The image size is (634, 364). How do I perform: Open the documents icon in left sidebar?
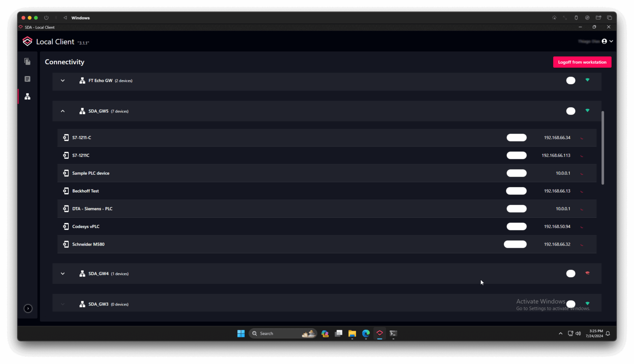tap(27, 61)
